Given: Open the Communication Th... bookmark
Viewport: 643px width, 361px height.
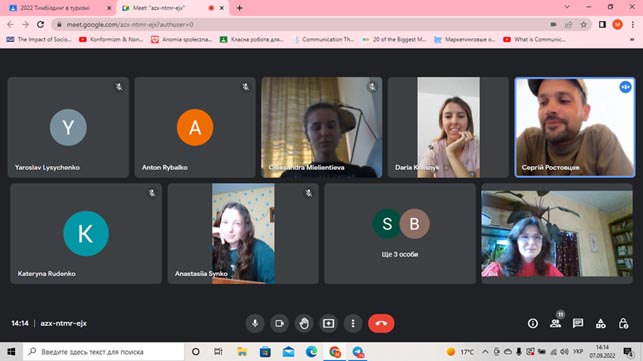Looking at the screenshot, I should [324, 39].
